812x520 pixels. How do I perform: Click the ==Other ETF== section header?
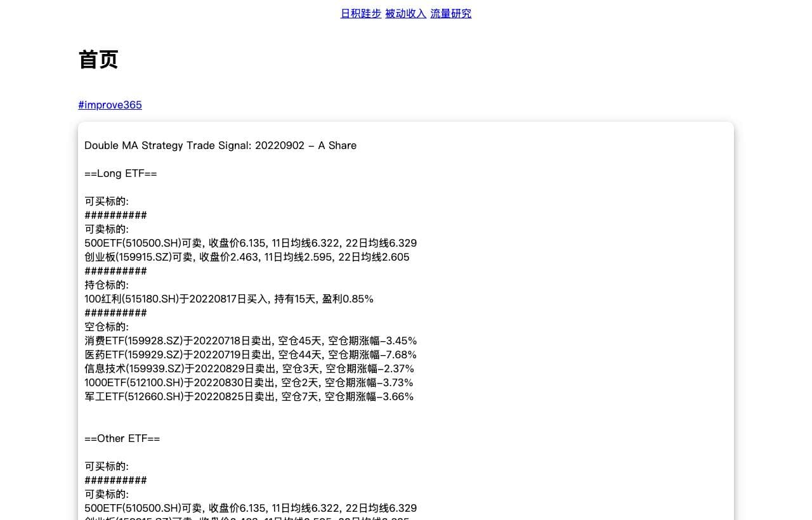122,438
